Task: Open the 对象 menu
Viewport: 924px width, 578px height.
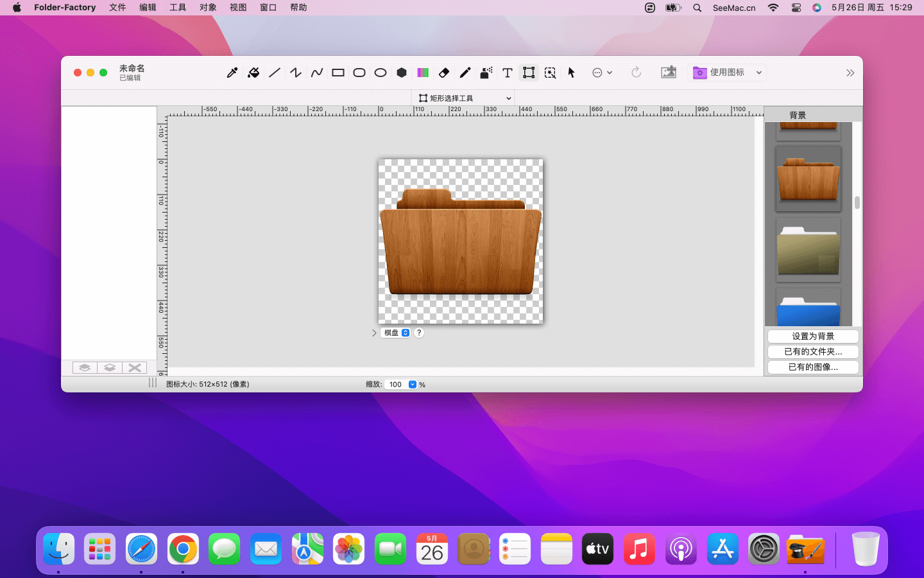Action: (x=208, y=8)
